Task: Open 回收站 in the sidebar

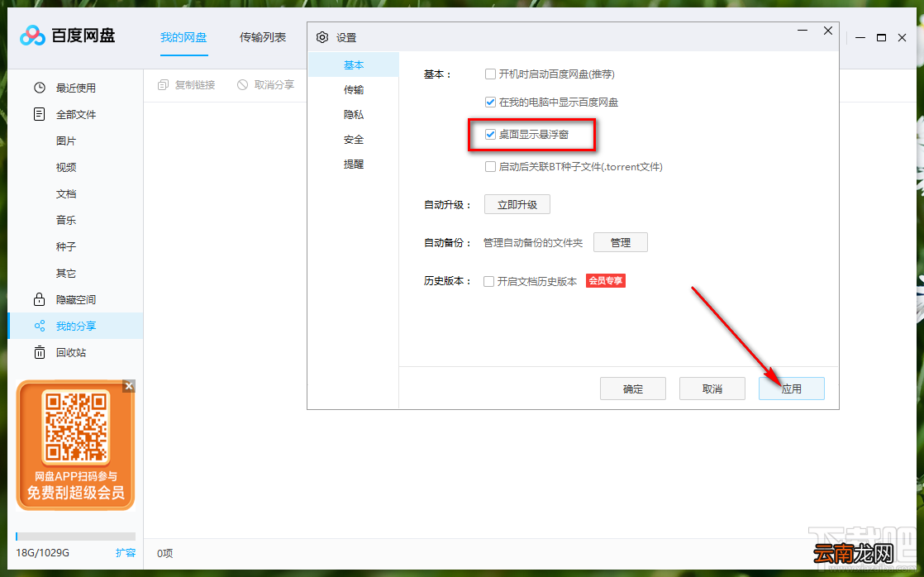Action: click(75, 352)
